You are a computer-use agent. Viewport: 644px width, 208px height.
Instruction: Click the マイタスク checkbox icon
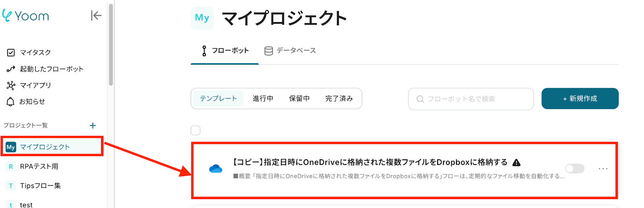tap(11, 53)
